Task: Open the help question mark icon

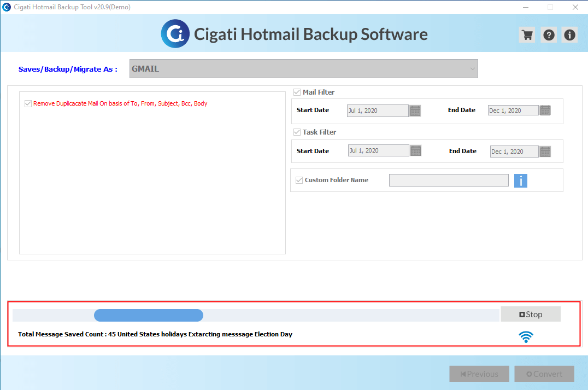Action: [x=549, y=35]
